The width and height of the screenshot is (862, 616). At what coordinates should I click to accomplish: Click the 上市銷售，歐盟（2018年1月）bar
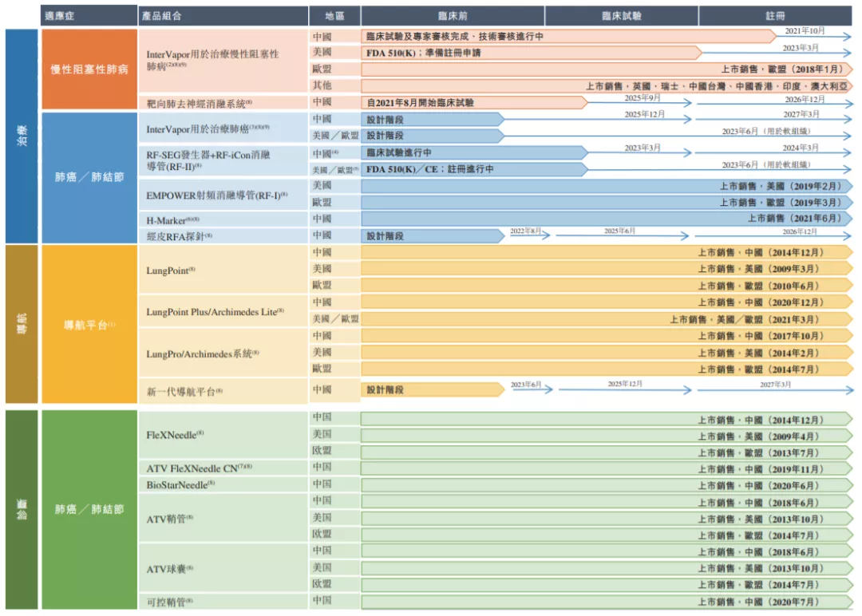click(607, 69)
